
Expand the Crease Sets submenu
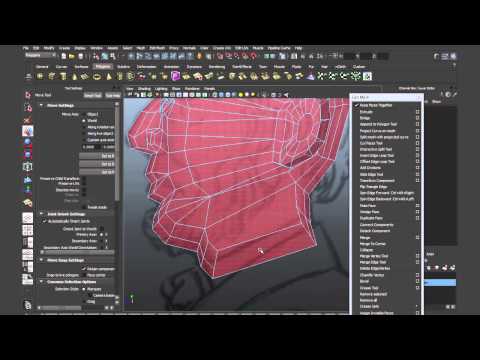387,306
